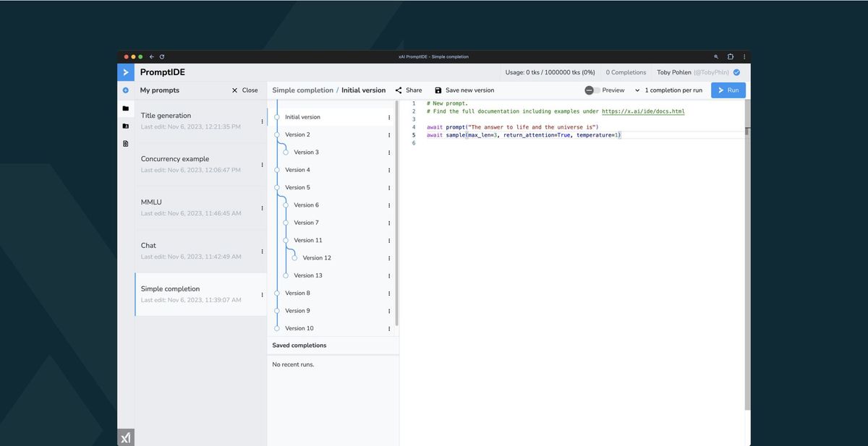Select Initial version in version tree
The width and height of the screenshot is (868, 446).
pyautogui.click(x=302, y=117)
